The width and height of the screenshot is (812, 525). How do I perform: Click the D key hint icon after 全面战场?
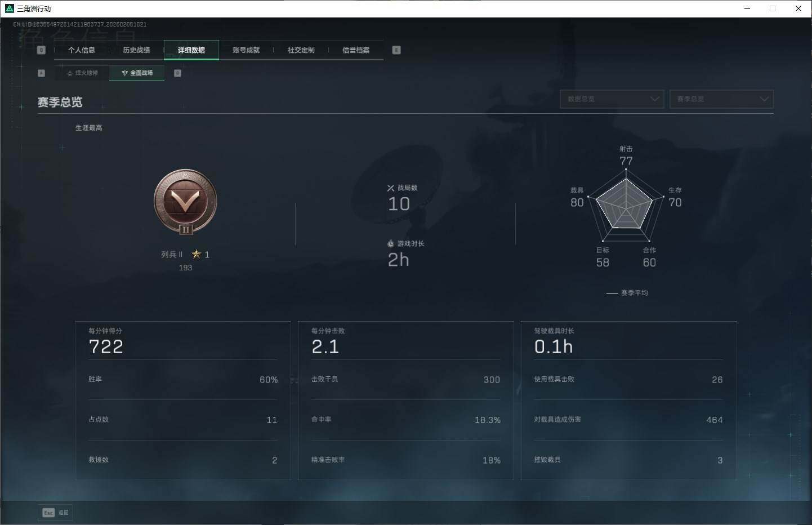coord(177,73)
